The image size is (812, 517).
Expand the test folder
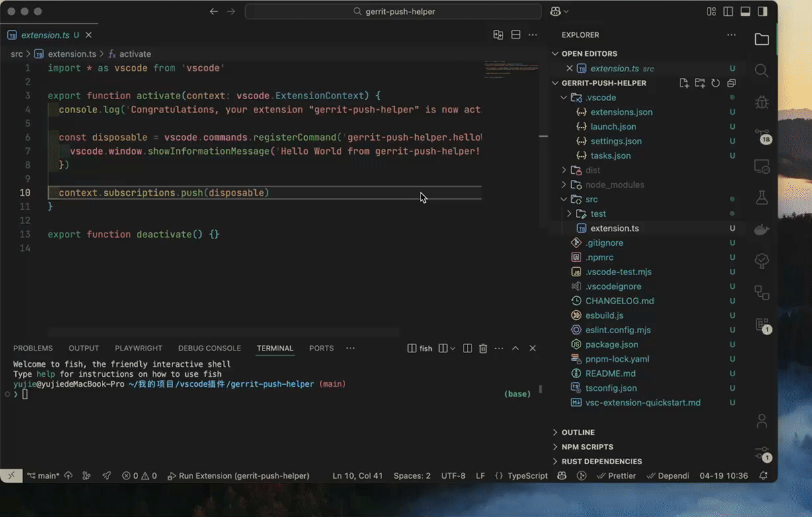coord(569,214)
